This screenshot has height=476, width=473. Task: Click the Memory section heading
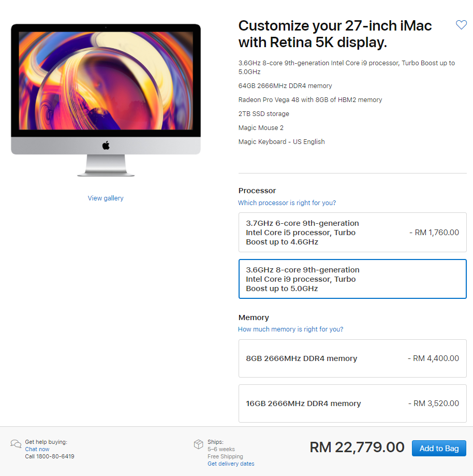(x=254, y=318)
